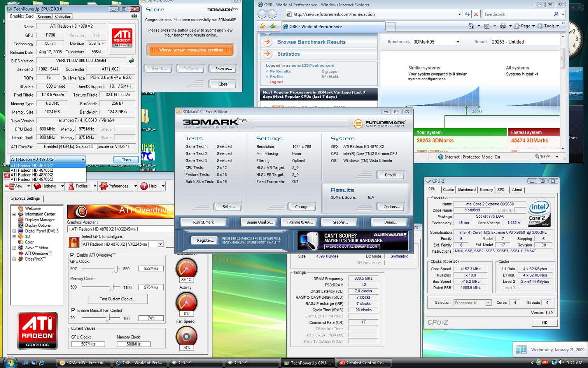Expand the 3D tree node
588x368 pixels.
coord(14,236)
